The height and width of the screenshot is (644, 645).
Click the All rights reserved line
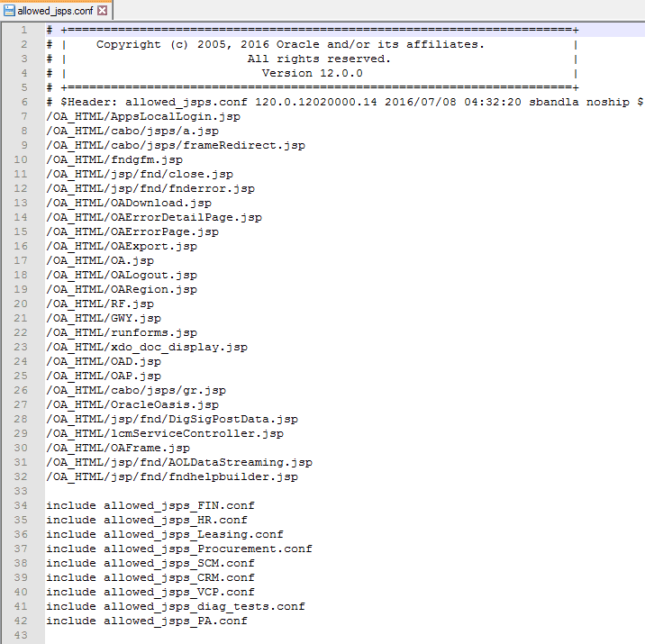click(319, 59)
